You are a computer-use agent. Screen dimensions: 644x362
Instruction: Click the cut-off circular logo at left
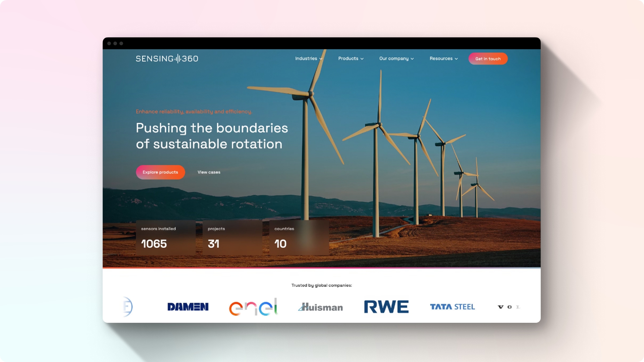point(128,307)
